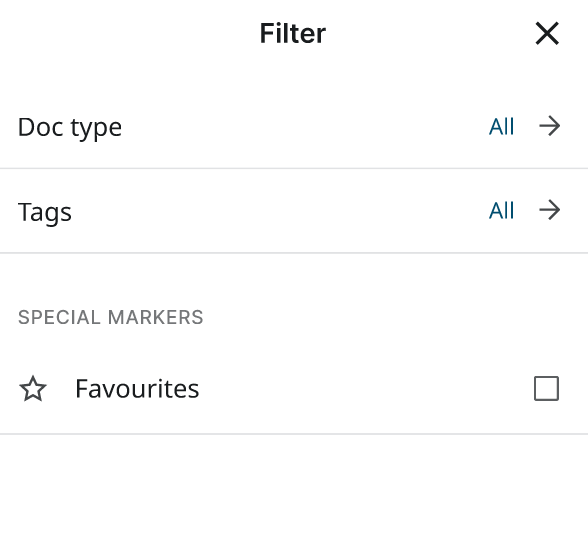Expand Doc type options via right arrow
Viewport: 588px width, 554px height.
pos(550,126)
